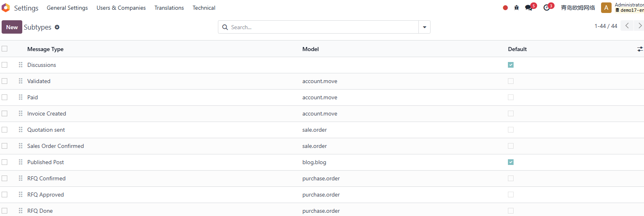The height and width of the screenshot is (216, 644).
Task: Click purchase.order cell in RFQ Approved row
Action: tap(321, 195)
